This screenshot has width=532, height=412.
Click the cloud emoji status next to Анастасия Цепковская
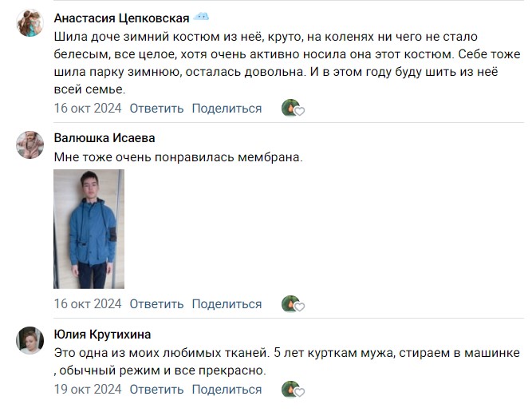(201, 17)
